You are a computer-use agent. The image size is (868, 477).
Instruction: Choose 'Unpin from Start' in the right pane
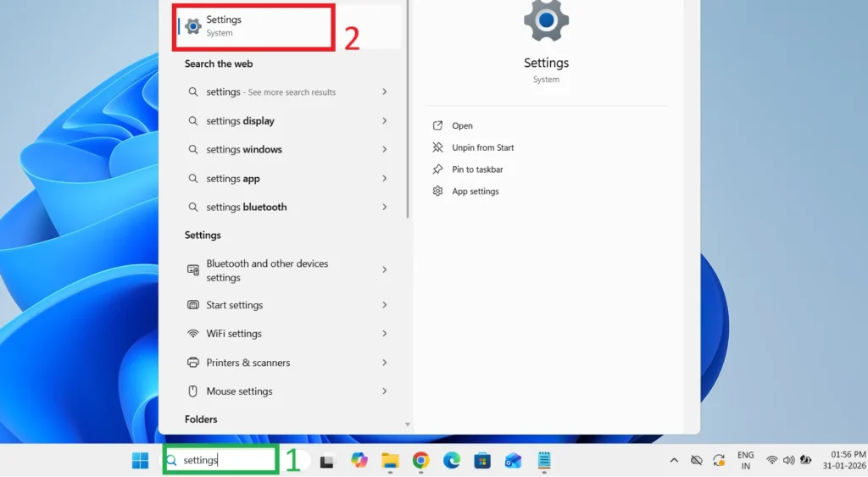(482, 147)
